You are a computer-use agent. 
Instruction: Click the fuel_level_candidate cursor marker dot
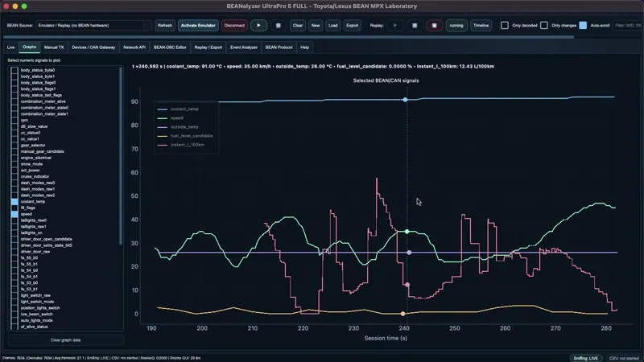(x=403, y=314)
